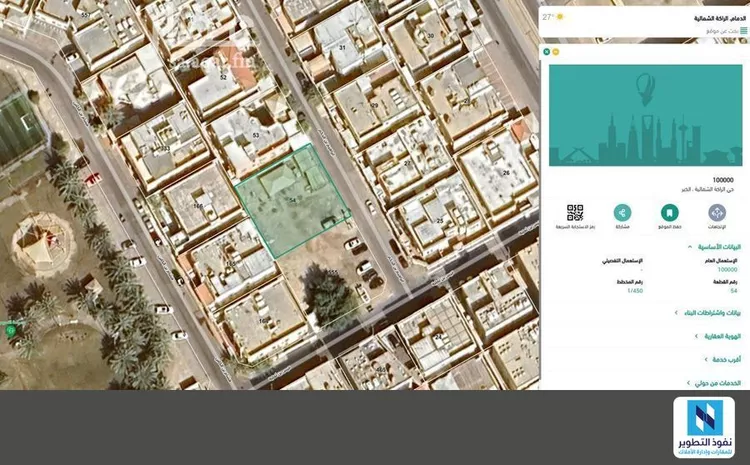
Task: Open the QR code quick response icon
Action: click(575, 213)
